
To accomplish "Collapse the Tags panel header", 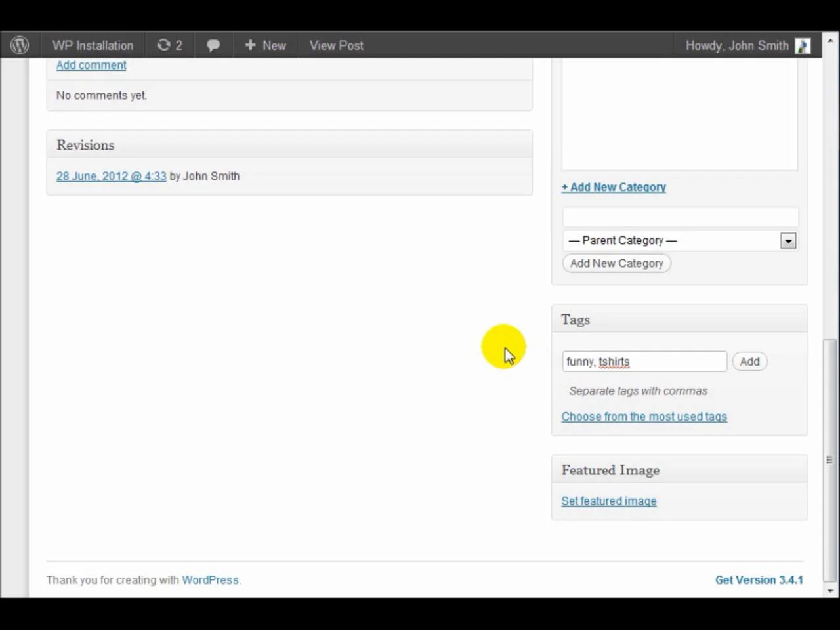I will click(x=680, y=320).
